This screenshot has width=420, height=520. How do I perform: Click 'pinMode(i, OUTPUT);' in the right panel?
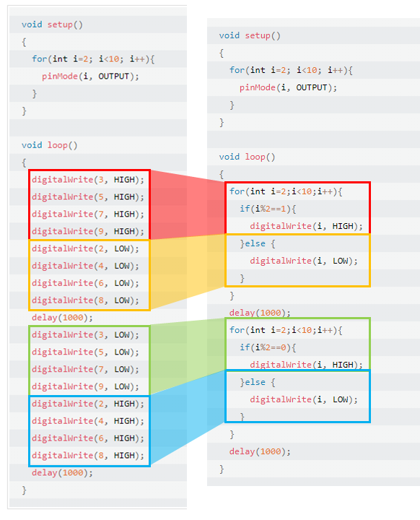coord(288,87)
